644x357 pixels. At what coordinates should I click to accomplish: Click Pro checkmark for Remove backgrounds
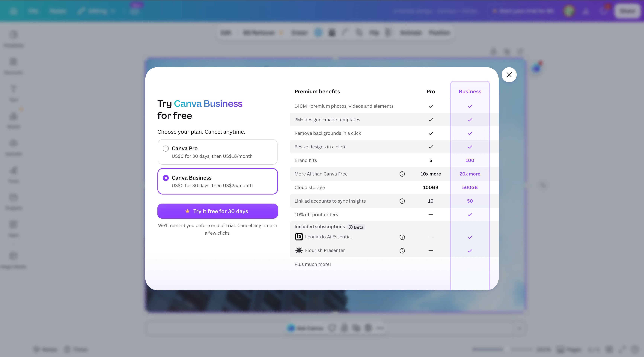coord(430,133)
